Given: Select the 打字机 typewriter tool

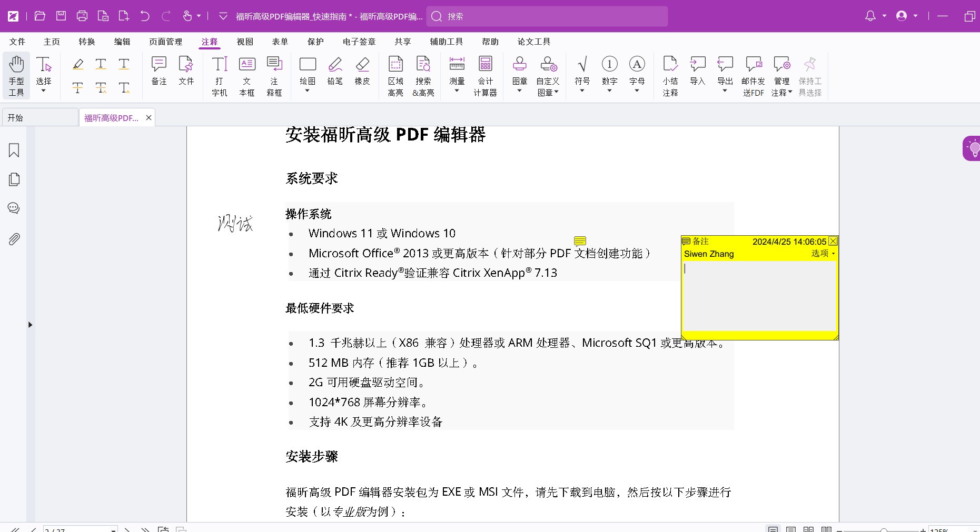Looking at the screenshot, I should tap(219, 76).
